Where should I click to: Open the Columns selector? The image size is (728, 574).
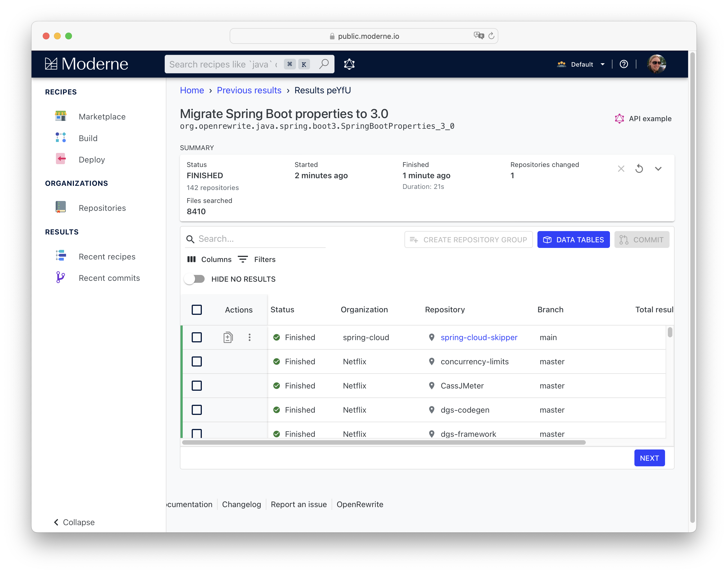209,259
